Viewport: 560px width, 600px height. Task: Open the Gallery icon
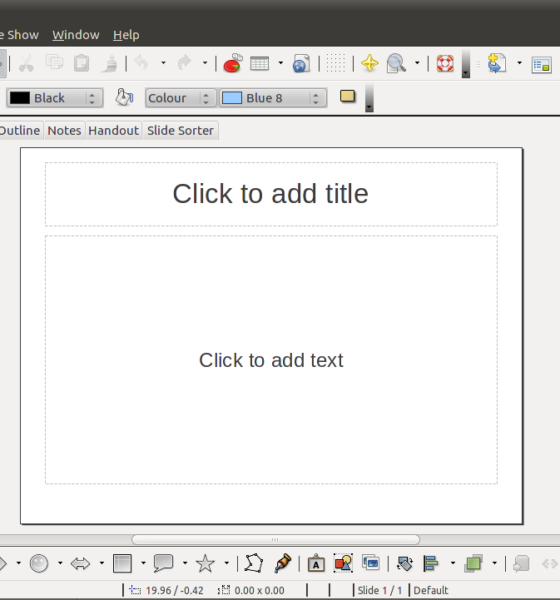[371, 562]
